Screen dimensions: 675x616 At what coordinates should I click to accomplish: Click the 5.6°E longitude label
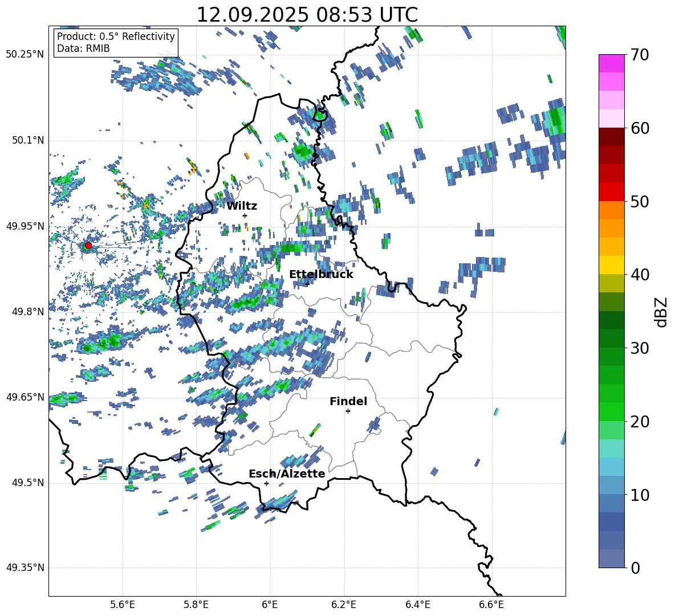click(123, 605)
